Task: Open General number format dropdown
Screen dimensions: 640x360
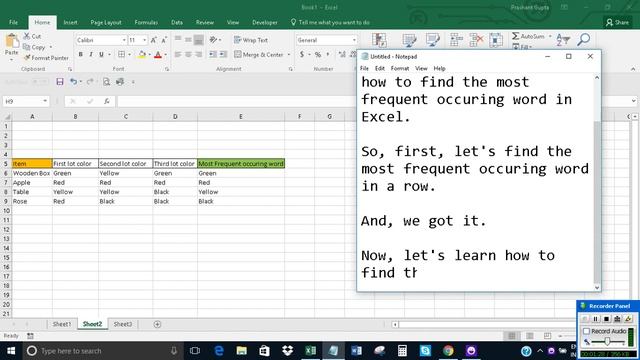Action: click(354, 40)
